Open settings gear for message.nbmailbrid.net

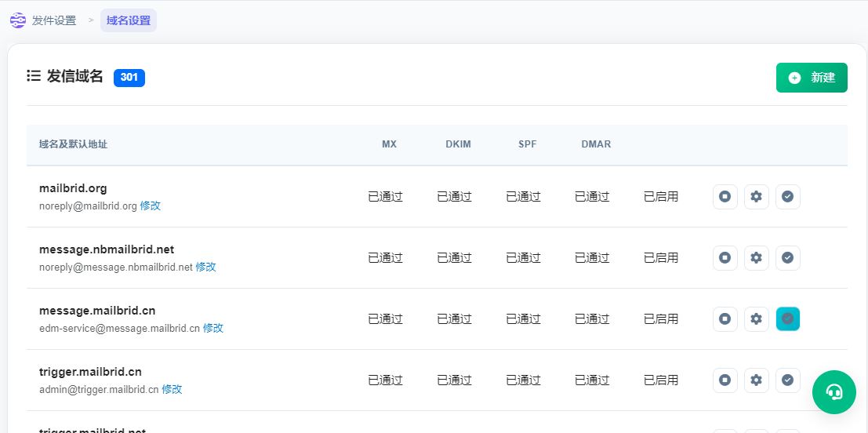(x=757, y=258)
